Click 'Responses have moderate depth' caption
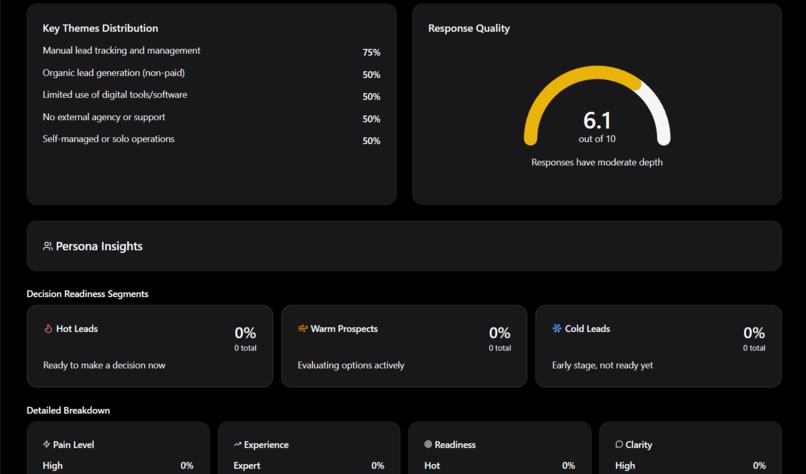Image resolution: width=806 pixels, height=474 pixels. [x=597, y=162]
